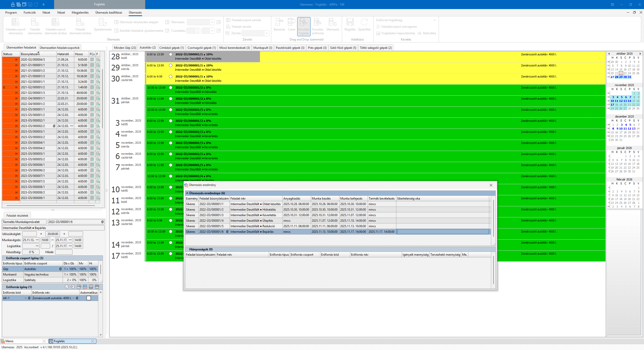This screenshot has height=350, width=644.
Task: Click the move row down icon in Erőforrás igény
Action: 97,287
